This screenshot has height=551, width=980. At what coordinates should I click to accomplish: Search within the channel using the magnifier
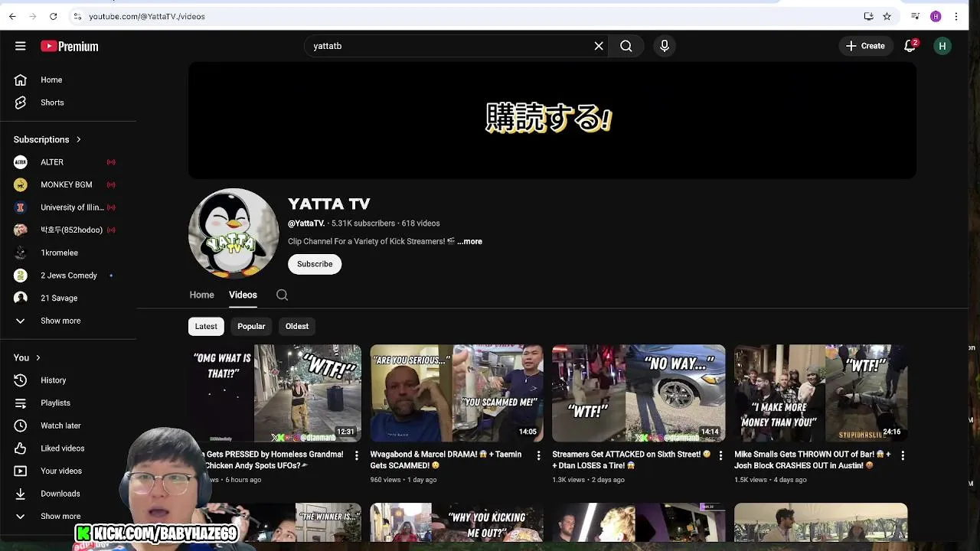pos(282,295)
